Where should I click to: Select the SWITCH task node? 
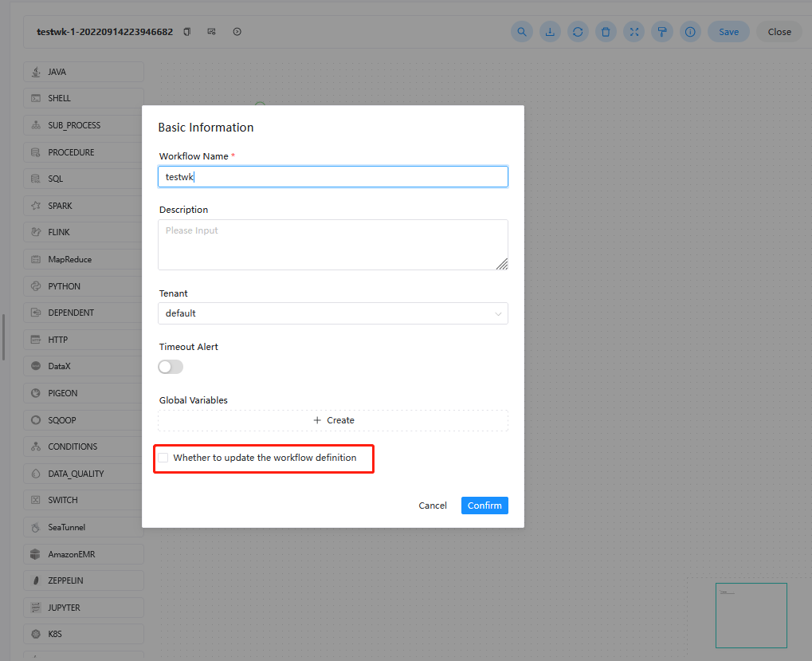(x=84, y=500)
